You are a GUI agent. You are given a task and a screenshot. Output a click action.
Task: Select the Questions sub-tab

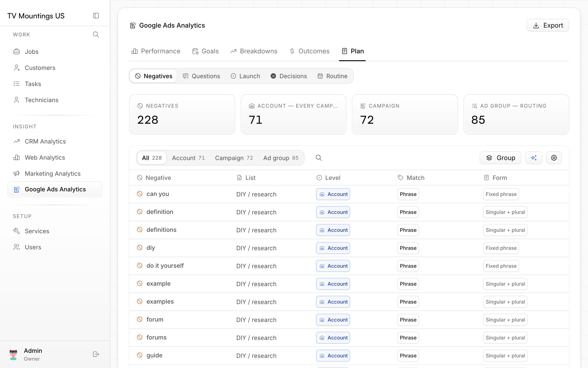201,76
